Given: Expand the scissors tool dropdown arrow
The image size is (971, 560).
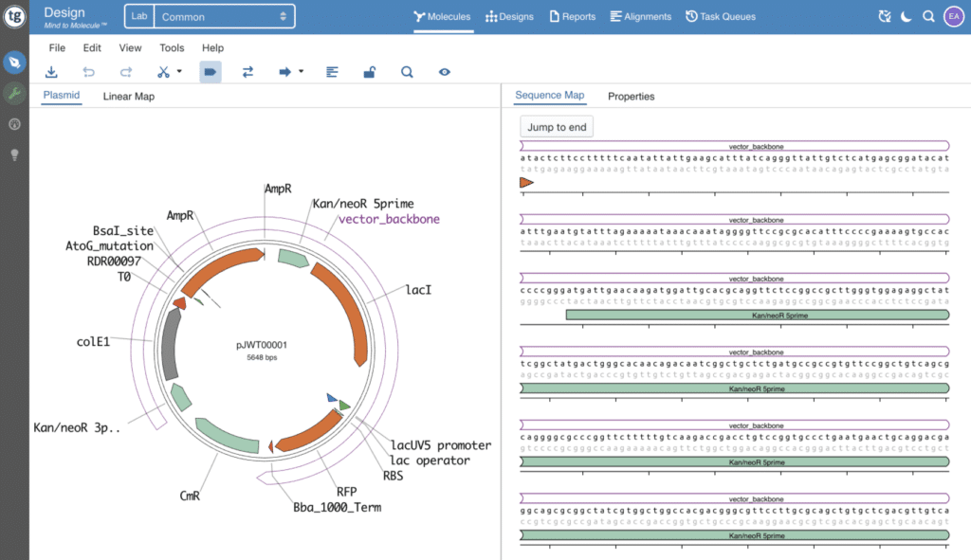Looking at the screenshot, I should pos(179,72).
